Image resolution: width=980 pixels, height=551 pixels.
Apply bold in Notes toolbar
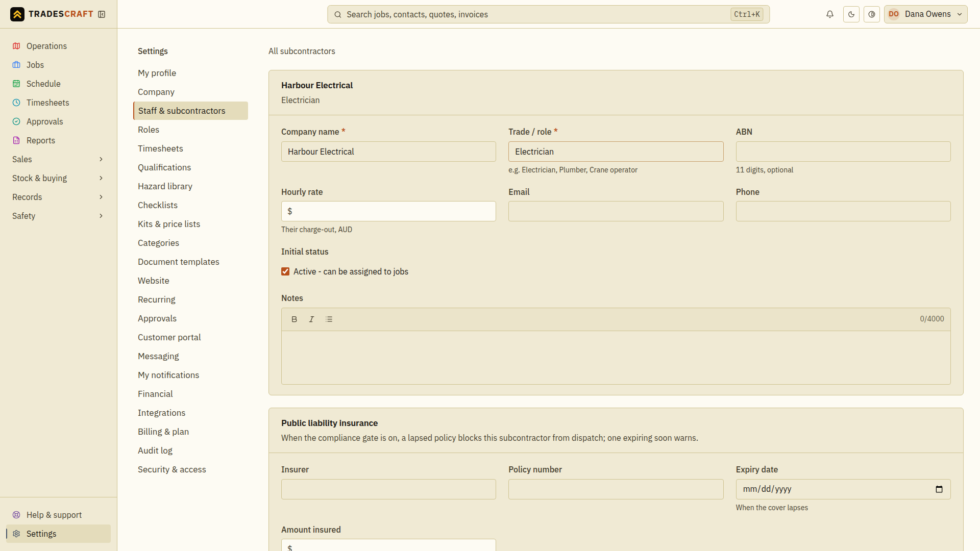pyautogui.click(x=295, y=319)
